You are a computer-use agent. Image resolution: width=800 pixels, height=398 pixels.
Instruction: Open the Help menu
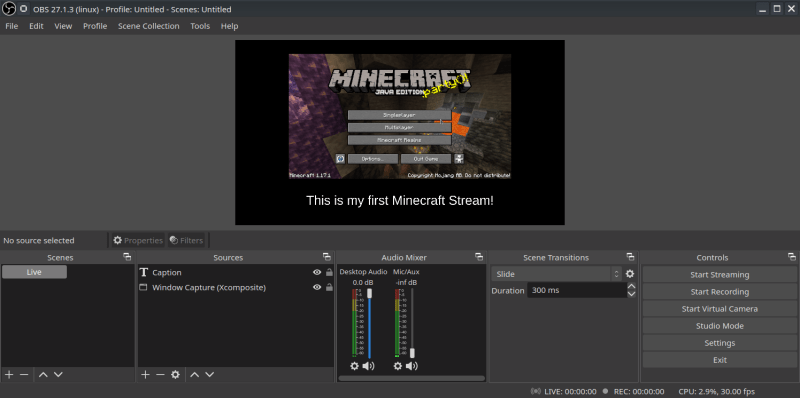[230, 26]
